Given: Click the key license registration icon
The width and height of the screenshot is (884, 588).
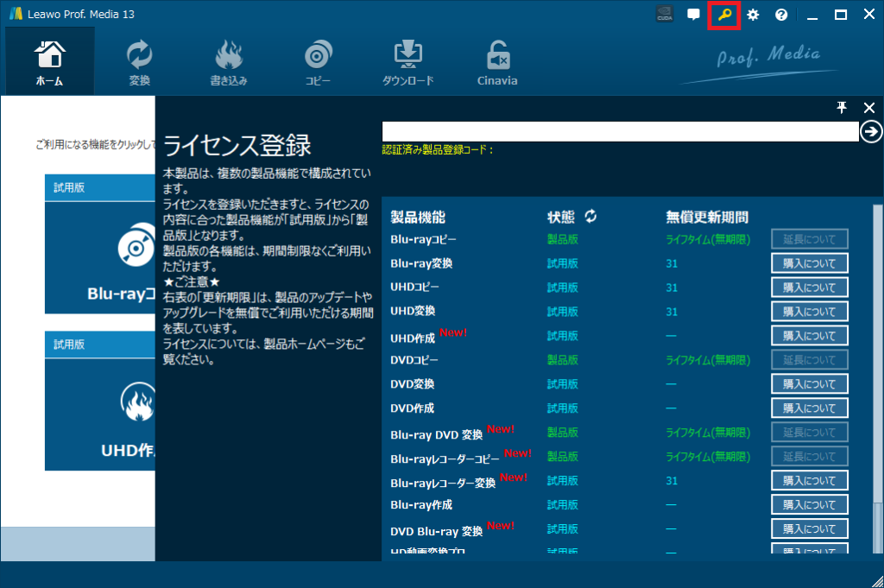Looking at the screenshot, I should [724, 15].
